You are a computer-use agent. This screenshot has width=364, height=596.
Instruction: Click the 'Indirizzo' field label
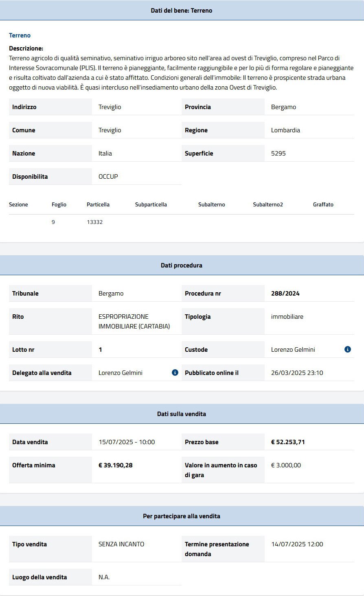[x=24, y=107]
